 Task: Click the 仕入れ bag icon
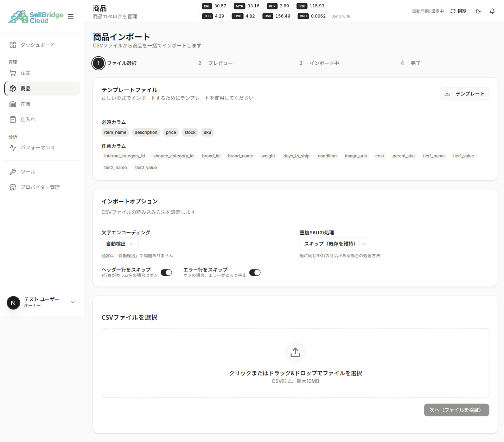tap(13, 119)
